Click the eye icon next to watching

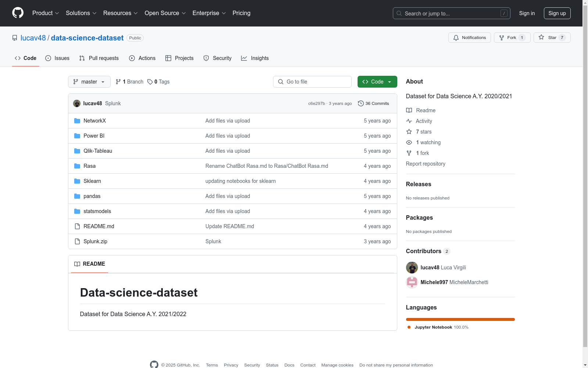[409, 142]
